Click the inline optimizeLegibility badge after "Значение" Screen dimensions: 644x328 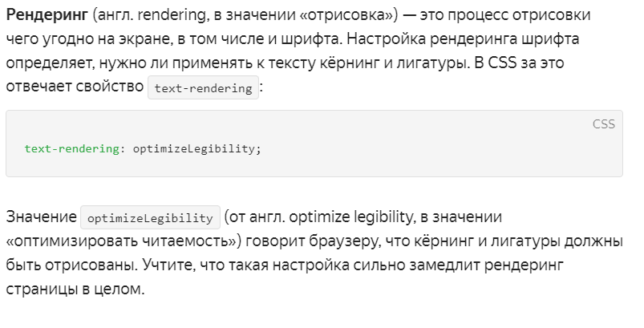coord(150,217)
